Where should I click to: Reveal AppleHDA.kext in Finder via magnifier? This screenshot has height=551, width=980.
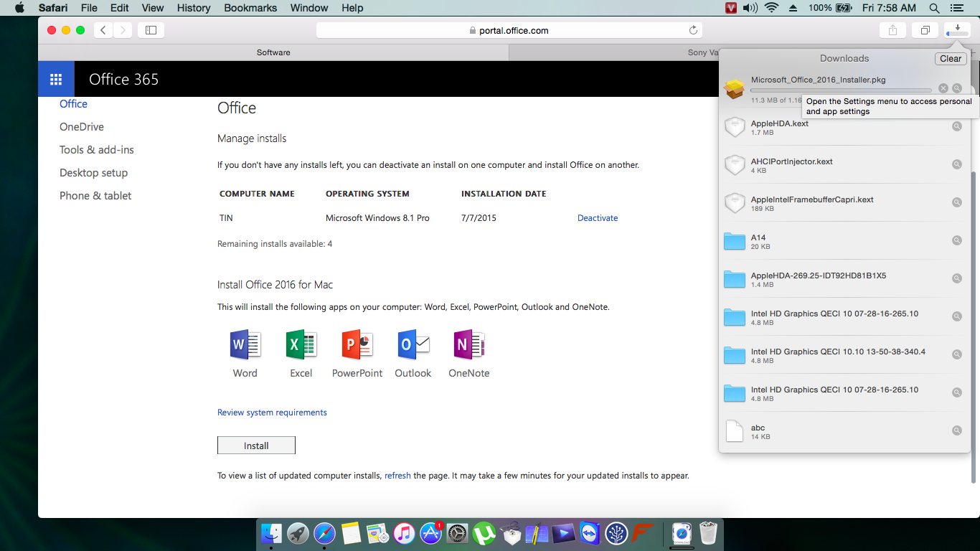coord(956,126)
